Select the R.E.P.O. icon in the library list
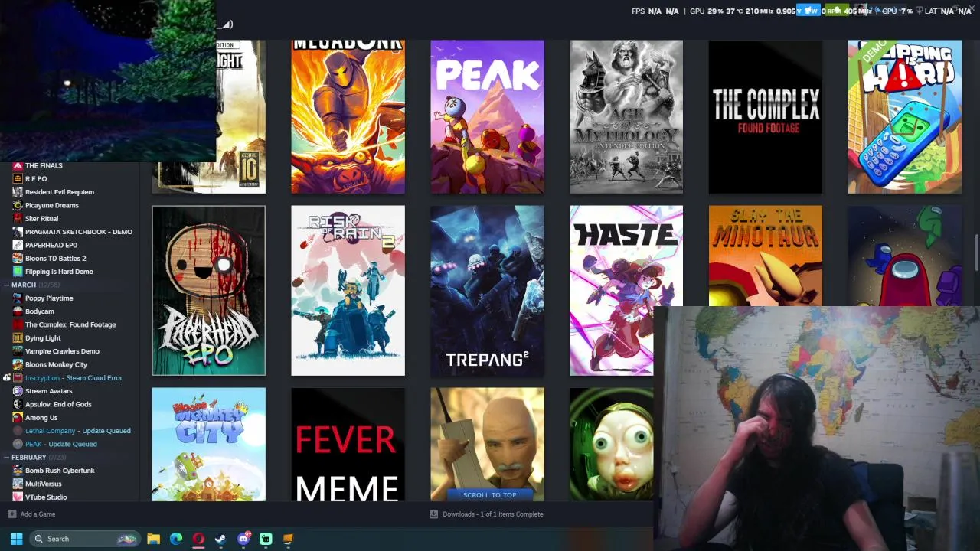The width and height of the screenshot is (980, 551). click(18, 179)
